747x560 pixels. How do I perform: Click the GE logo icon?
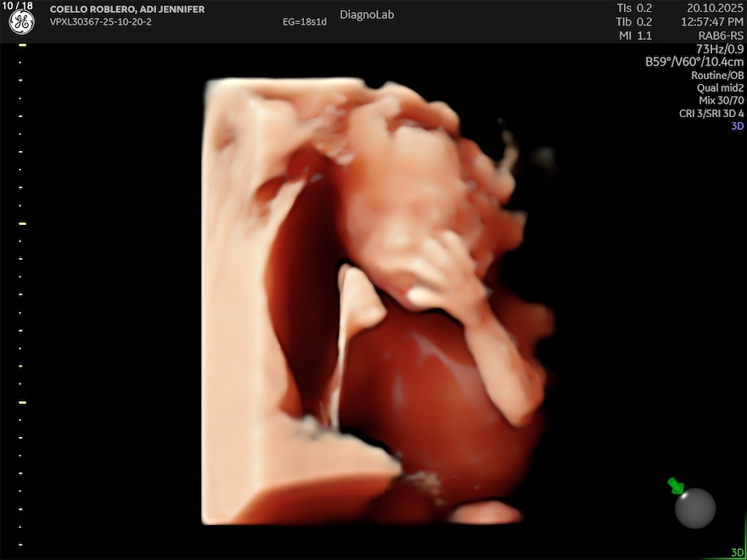coord(21,23)
